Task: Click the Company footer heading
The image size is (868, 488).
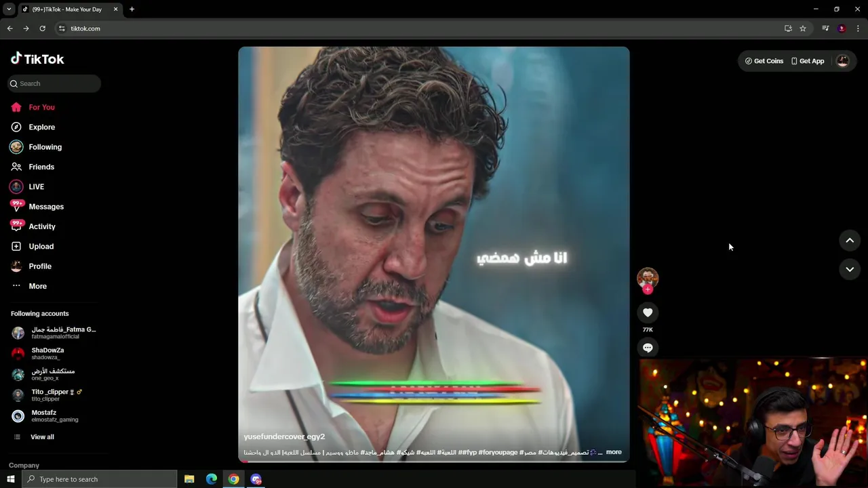Action: click(24, 466)
